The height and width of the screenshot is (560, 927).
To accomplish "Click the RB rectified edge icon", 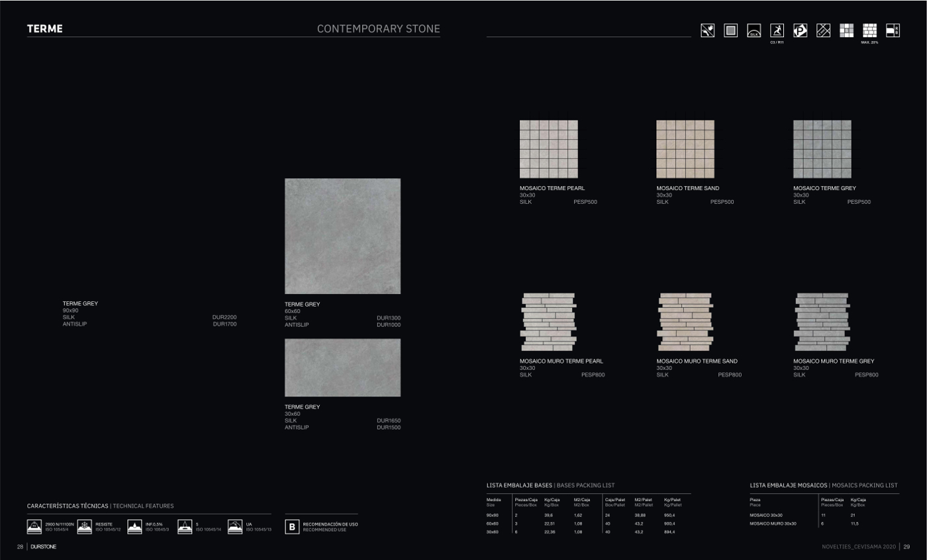I will (893, 30).
